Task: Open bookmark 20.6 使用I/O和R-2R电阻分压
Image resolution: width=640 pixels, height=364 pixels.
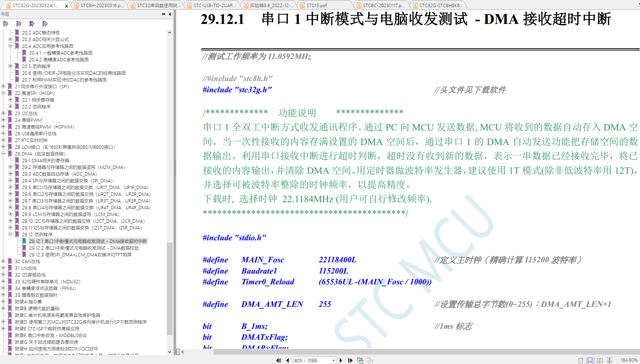Action: click(74, 73)
